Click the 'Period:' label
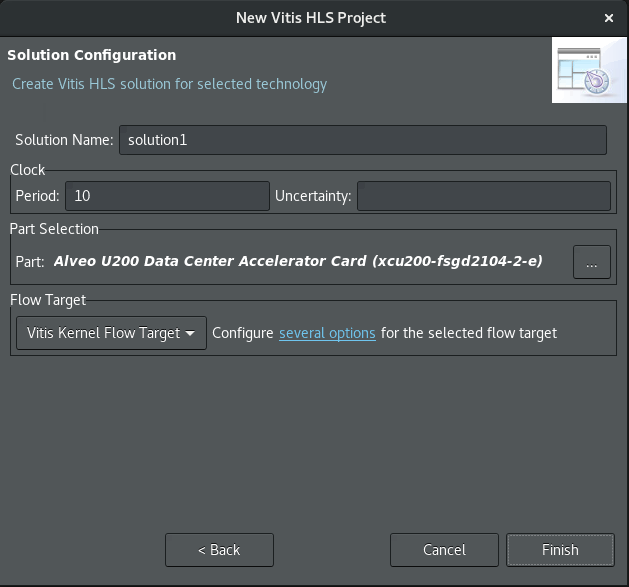629x587 pixels. click(x=38, y=196)
